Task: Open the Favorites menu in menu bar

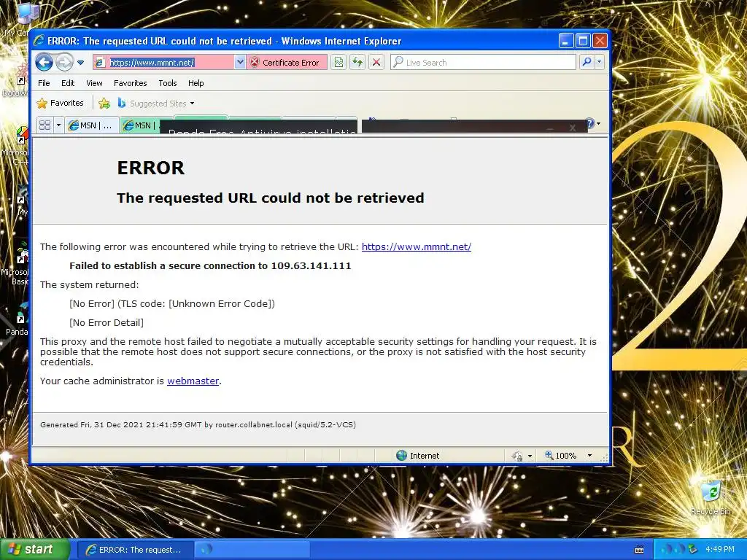Action: [130, 83]
